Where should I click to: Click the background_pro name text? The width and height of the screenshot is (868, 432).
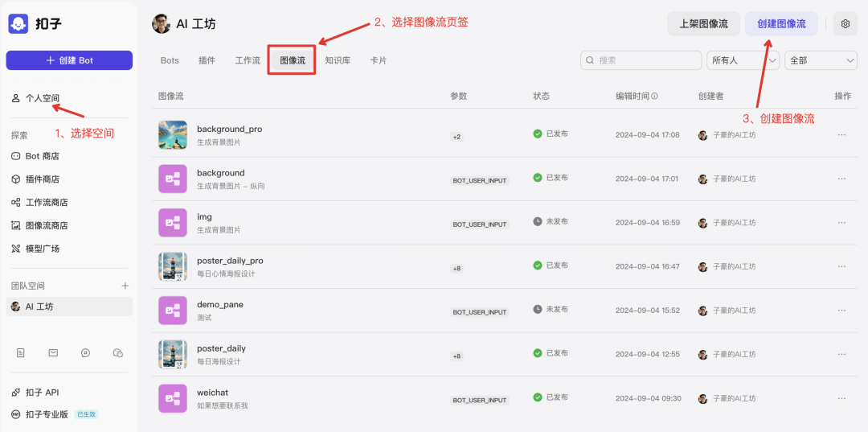(x=229, y=129)
